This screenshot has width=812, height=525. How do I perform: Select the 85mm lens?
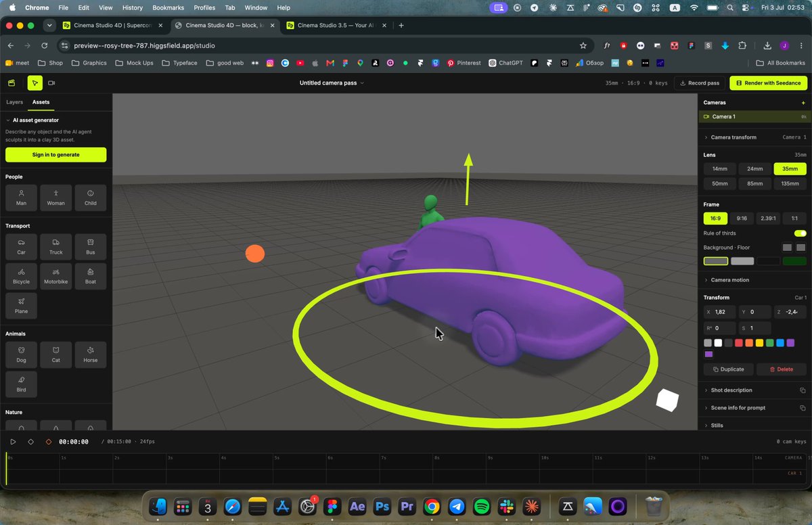click(755, 183)
